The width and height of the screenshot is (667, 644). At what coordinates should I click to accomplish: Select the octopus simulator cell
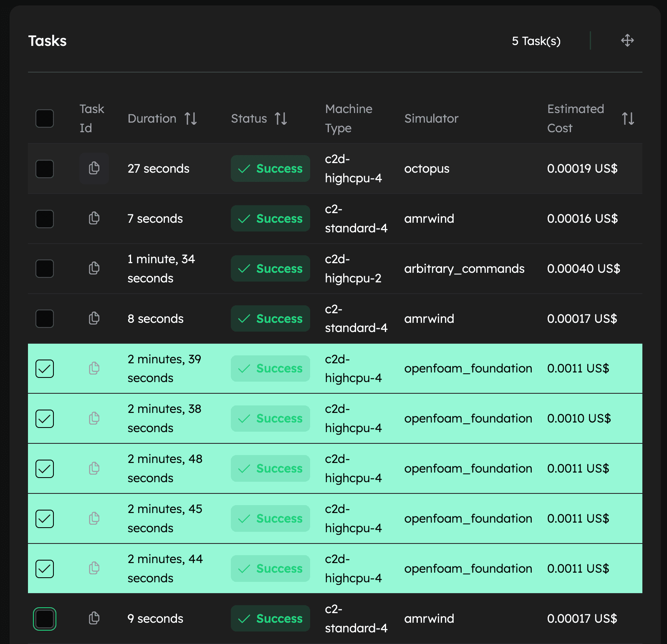tap(427, 169)
